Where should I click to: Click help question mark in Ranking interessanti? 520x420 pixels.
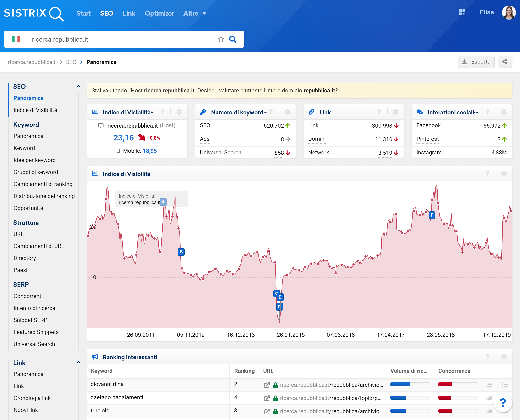tap(487, 357)
